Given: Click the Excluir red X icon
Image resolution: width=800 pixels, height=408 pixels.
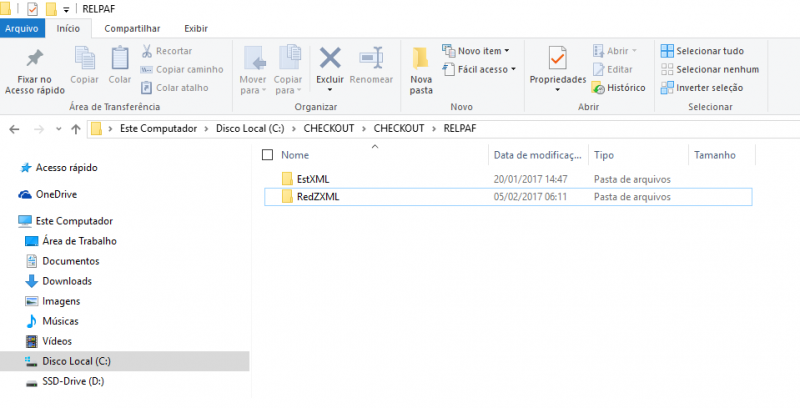Looking at the screenshot, I should pos(329,58).
